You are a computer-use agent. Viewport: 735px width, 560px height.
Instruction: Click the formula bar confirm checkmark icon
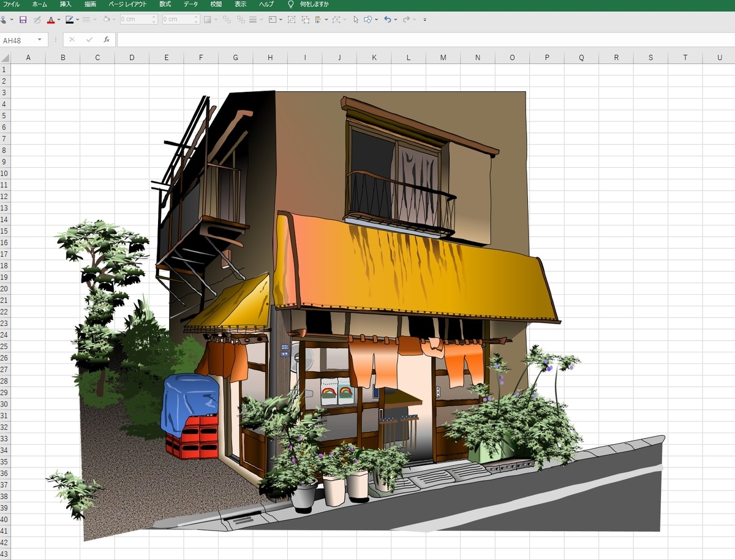click(x=89, y=39)
